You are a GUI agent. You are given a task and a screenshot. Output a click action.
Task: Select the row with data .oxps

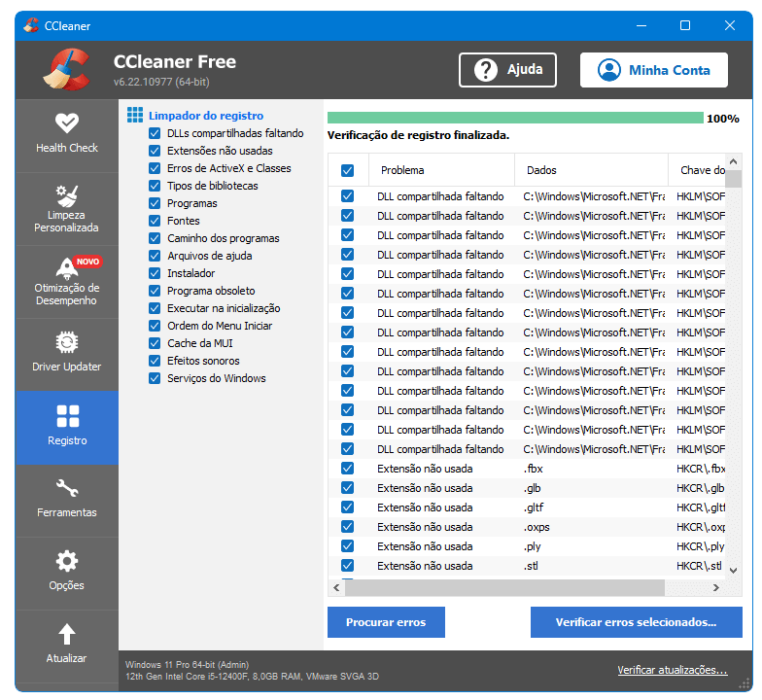[527, 527]
